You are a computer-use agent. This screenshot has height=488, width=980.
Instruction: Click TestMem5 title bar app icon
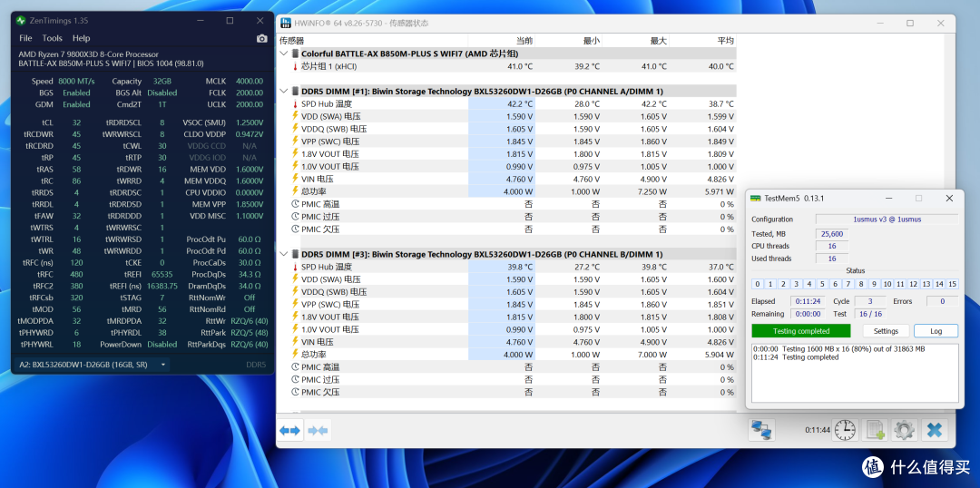tap(756, 198)
